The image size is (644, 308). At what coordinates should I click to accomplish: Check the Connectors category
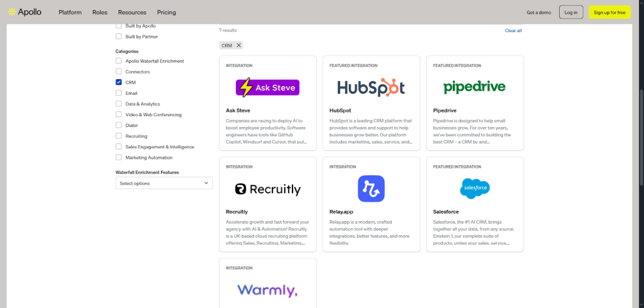point(119,72)
